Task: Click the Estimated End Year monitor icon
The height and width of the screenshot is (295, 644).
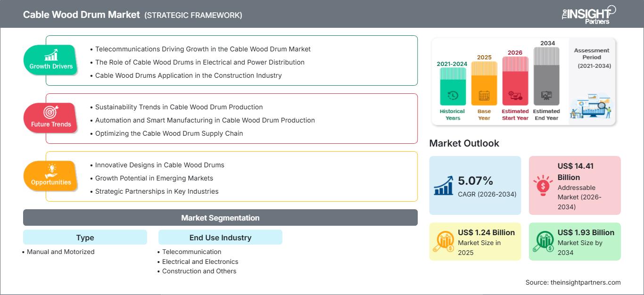Action: coord(546,96)
